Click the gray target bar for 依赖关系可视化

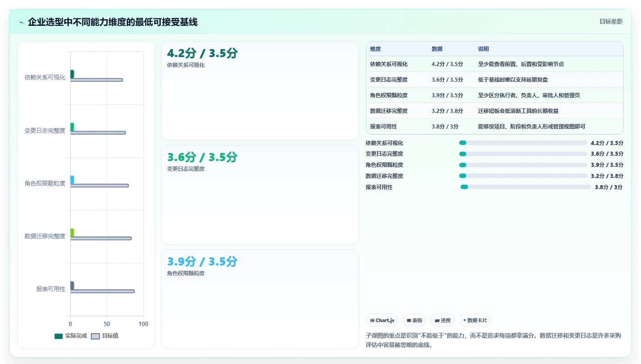[x=96, y=80]
